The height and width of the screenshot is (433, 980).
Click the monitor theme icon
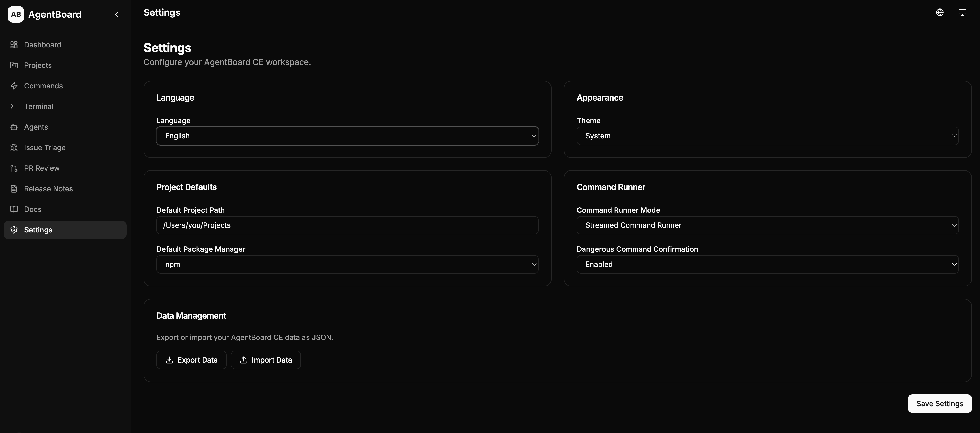(x=962, y=13)
